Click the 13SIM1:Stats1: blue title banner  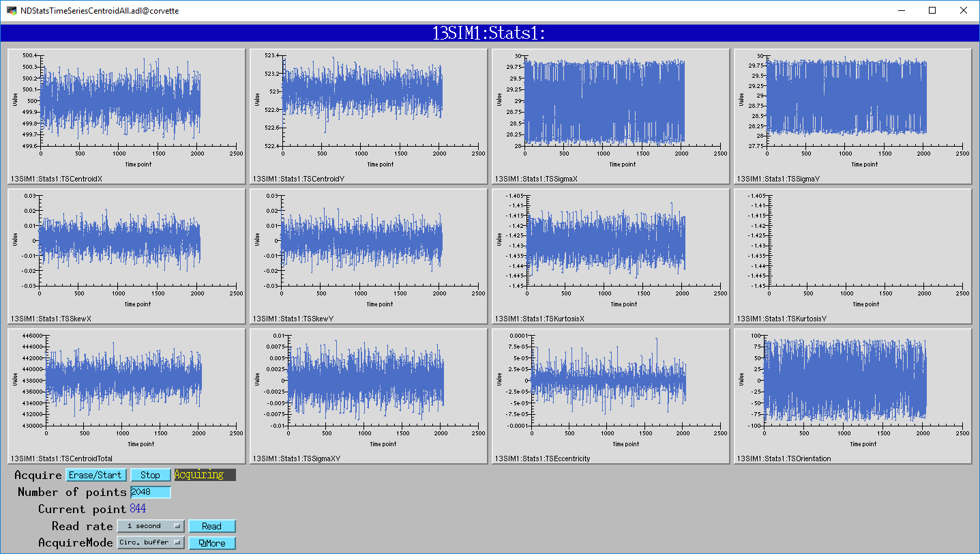[490, 33]
